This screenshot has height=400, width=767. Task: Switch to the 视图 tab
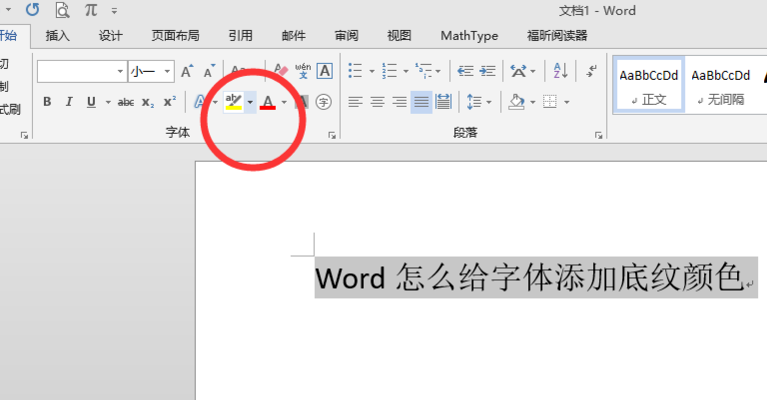[399, 36]
